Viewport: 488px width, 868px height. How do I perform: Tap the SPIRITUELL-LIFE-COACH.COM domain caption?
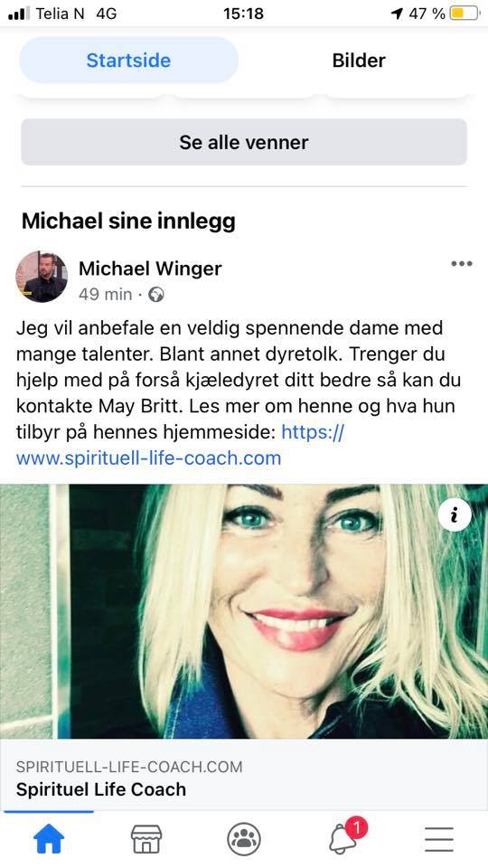129,767
